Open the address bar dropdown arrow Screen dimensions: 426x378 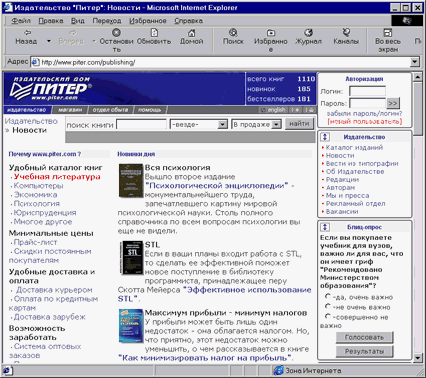414,62
